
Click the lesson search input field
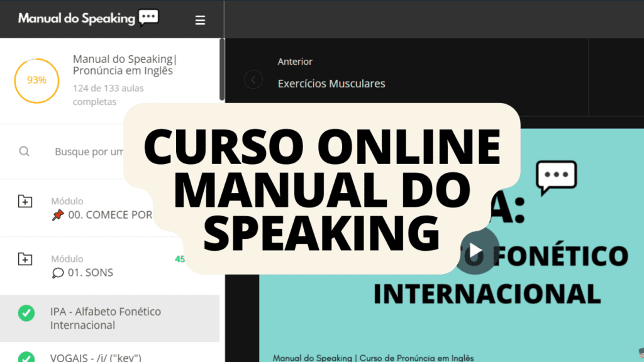click(x=88, y=151)
